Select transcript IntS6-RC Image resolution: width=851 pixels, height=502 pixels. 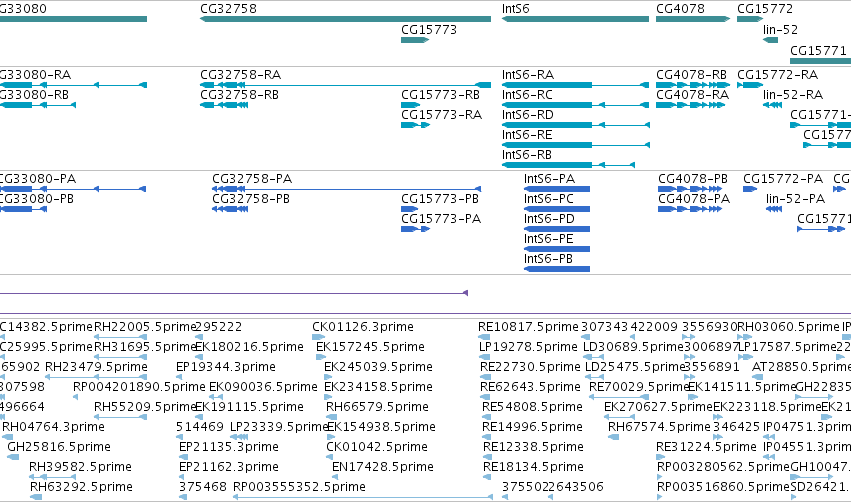point(575,105)
